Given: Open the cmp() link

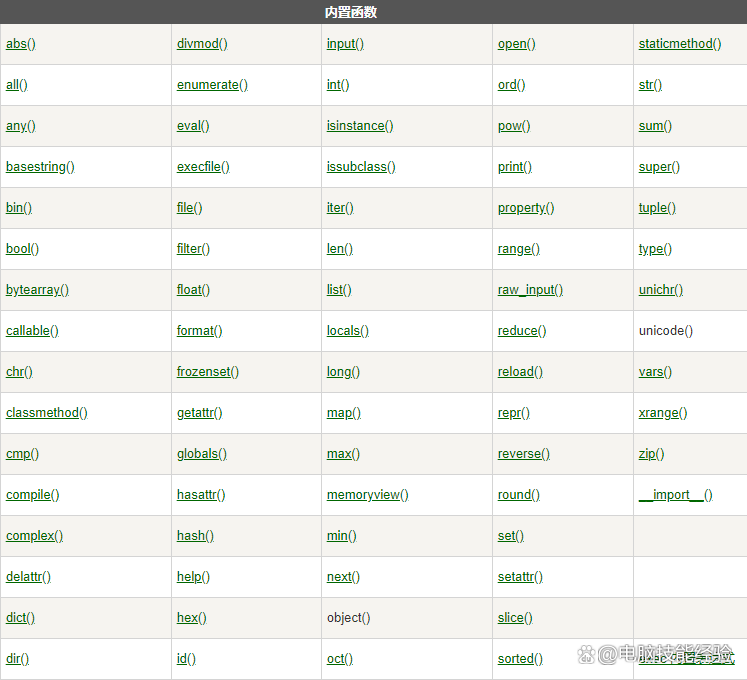Looking at the screenshot, I should pyautogui.click(x=22, y=454).
